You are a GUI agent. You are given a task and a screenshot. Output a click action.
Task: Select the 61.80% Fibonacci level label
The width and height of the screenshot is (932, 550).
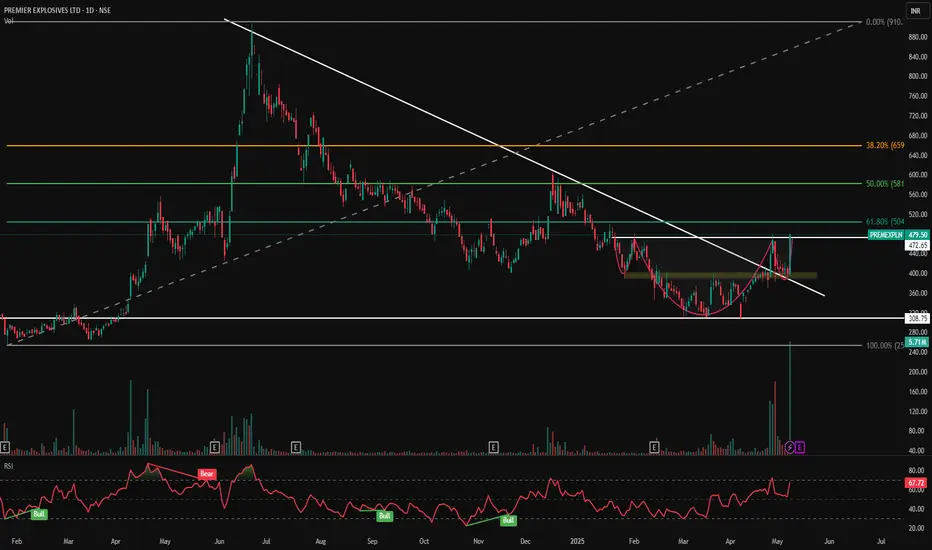point(885,222)
